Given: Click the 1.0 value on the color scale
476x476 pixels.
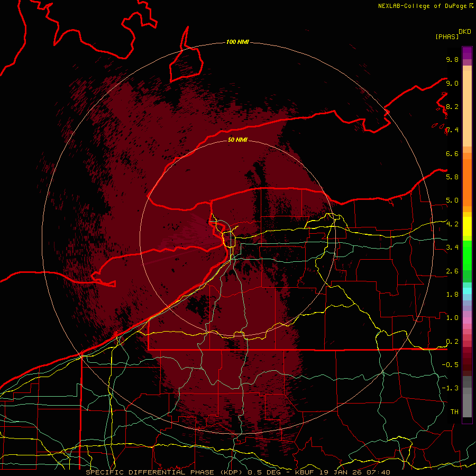Looking at the screenshot, I should point(452,318).
